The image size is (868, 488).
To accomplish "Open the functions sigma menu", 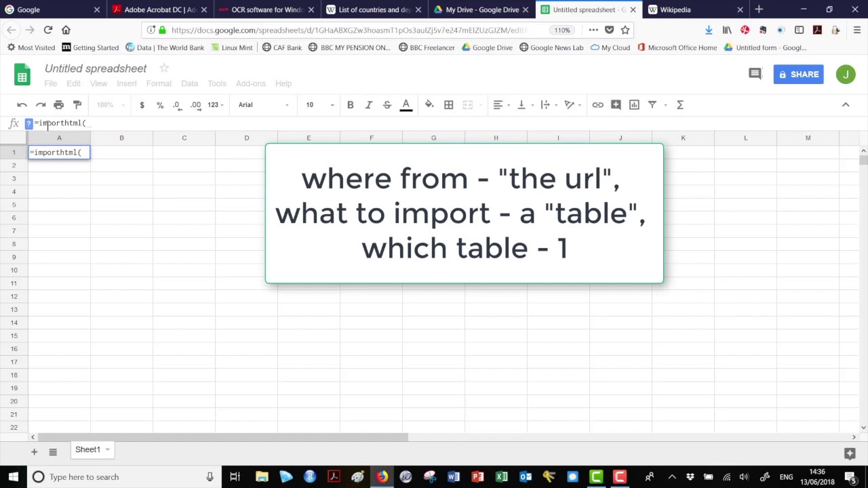I will tap(680, 104).
